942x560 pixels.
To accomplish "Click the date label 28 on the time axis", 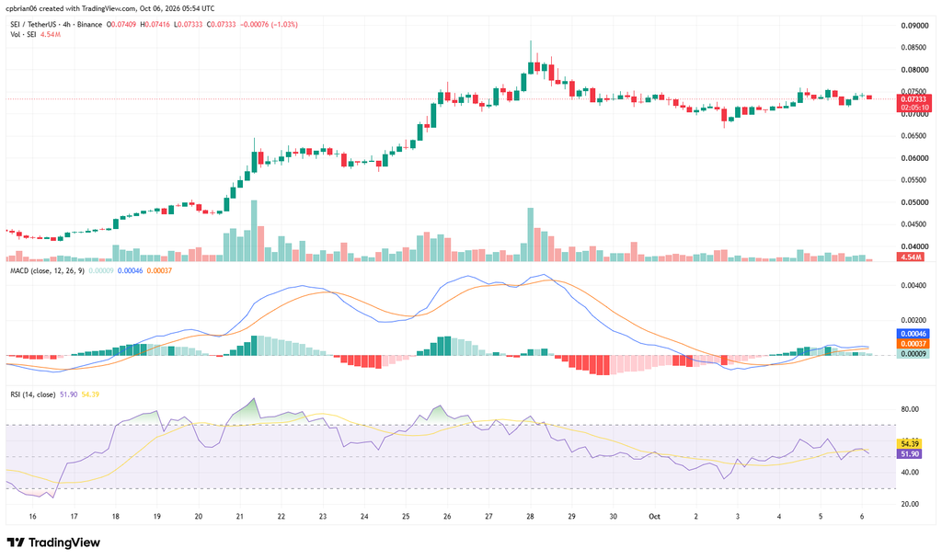I will pyautogui.click(x=530, y=517).
